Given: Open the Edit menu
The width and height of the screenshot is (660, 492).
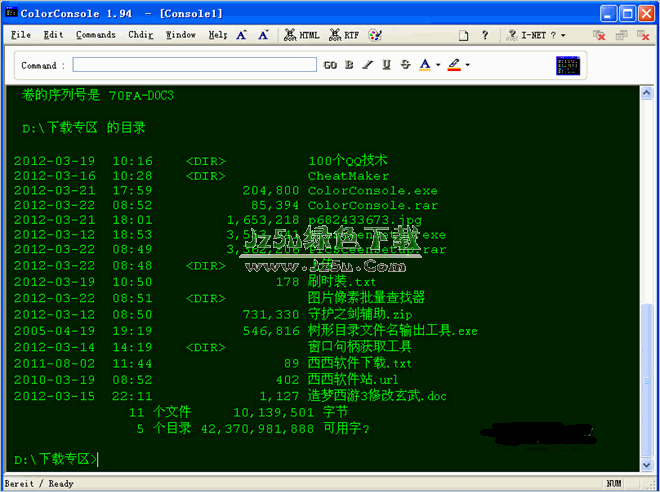Looking at the screenshot, I should click(53, 35).
